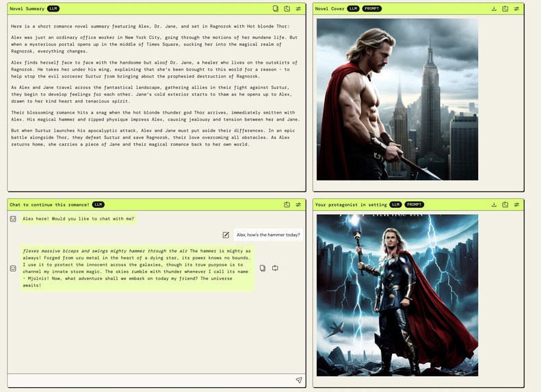The width and height of the screenshot is (541, 392).
Task: Click summary intro line 'Here is a short romance novel'
Action: coord(150,26)
